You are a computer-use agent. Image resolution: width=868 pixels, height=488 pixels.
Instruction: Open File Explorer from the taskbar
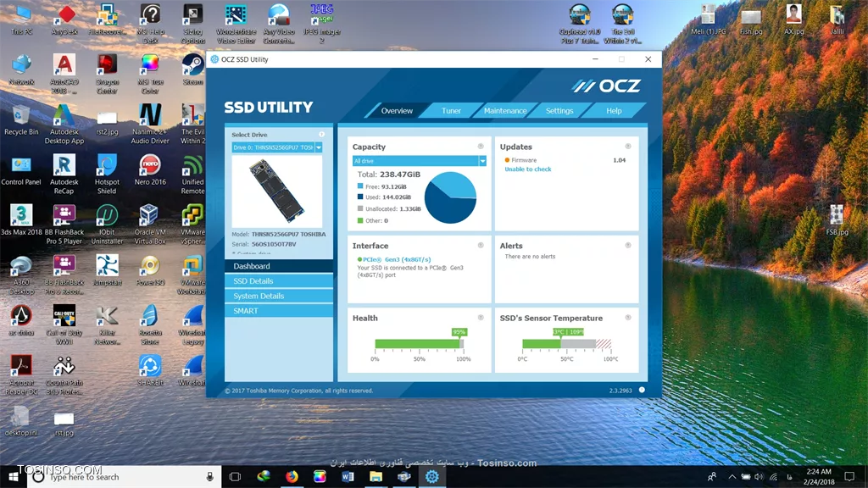(376, 476)
